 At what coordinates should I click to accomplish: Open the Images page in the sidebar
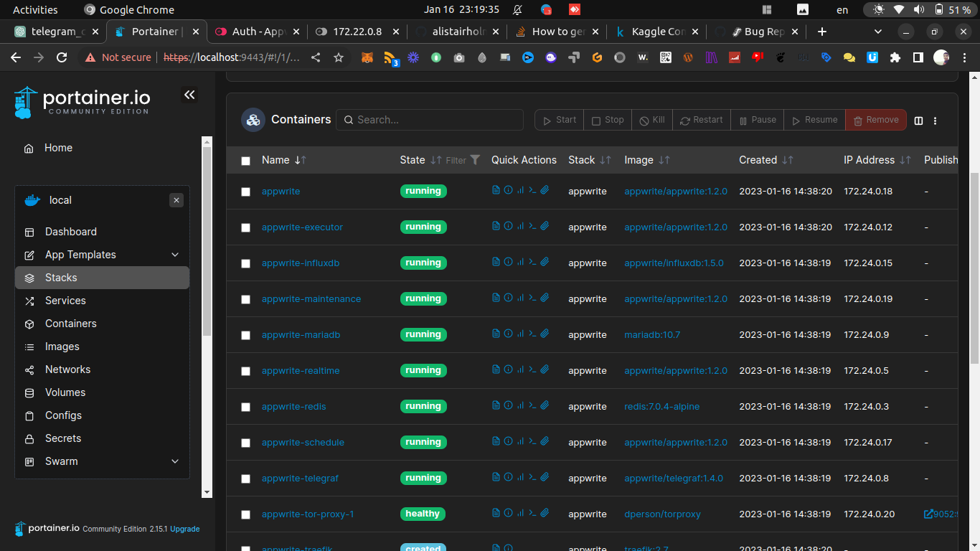coord(64,347)
